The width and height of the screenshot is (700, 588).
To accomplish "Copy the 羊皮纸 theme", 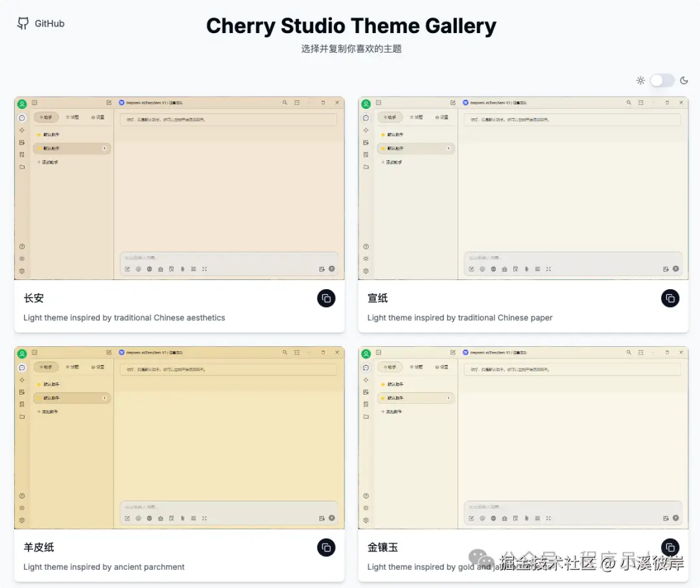I will pos(326,547).
